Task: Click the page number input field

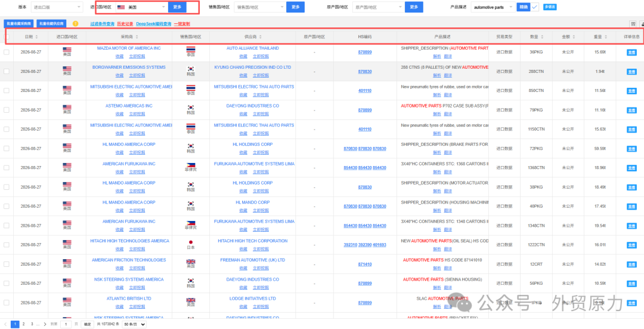Action: point(66,324)
